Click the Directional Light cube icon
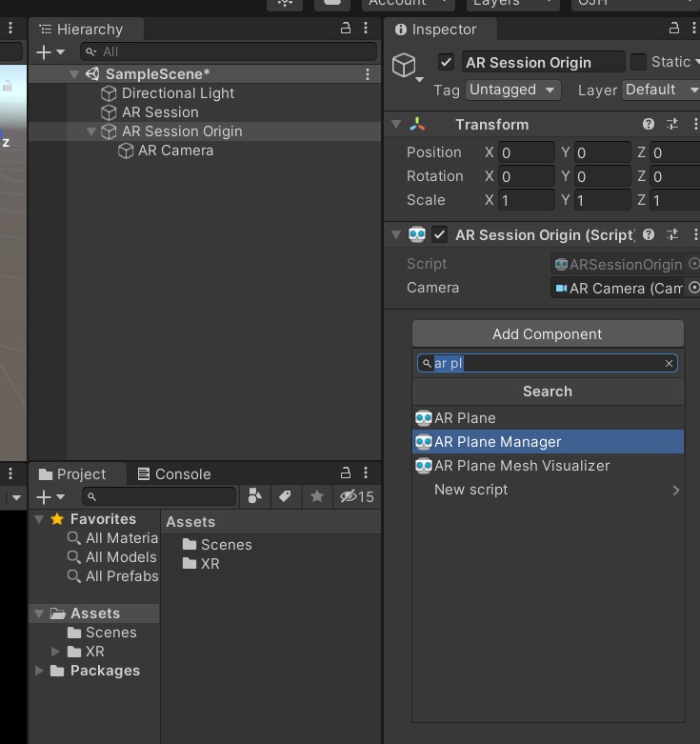This screenshot has height=744, width=700. point(109,93)
